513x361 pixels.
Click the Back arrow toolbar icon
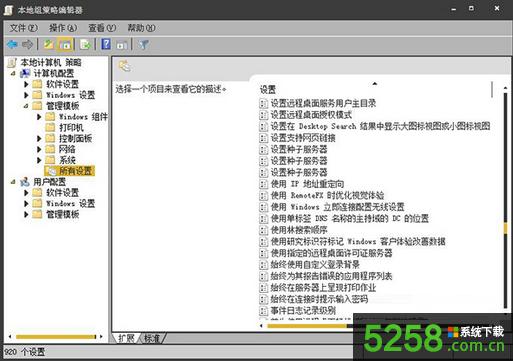pos(12,44)
